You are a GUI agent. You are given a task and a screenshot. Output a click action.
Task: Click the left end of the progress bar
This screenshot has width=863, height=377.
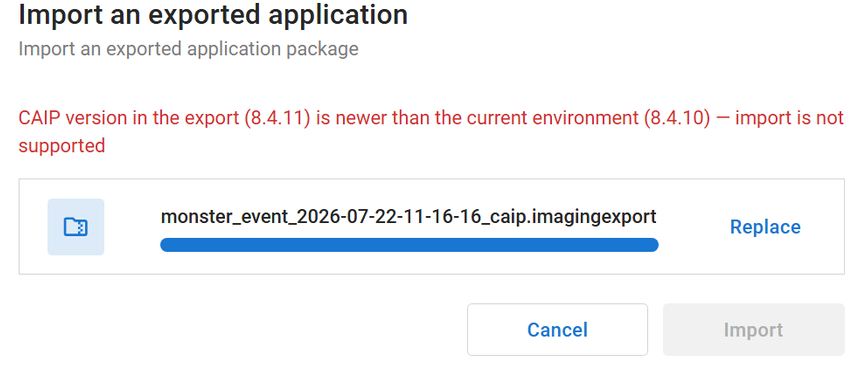167,245
